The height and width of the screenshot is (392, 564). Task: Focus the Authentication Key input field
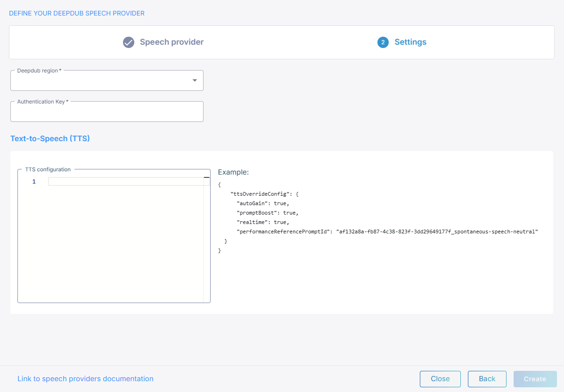(x=107, y=112)
